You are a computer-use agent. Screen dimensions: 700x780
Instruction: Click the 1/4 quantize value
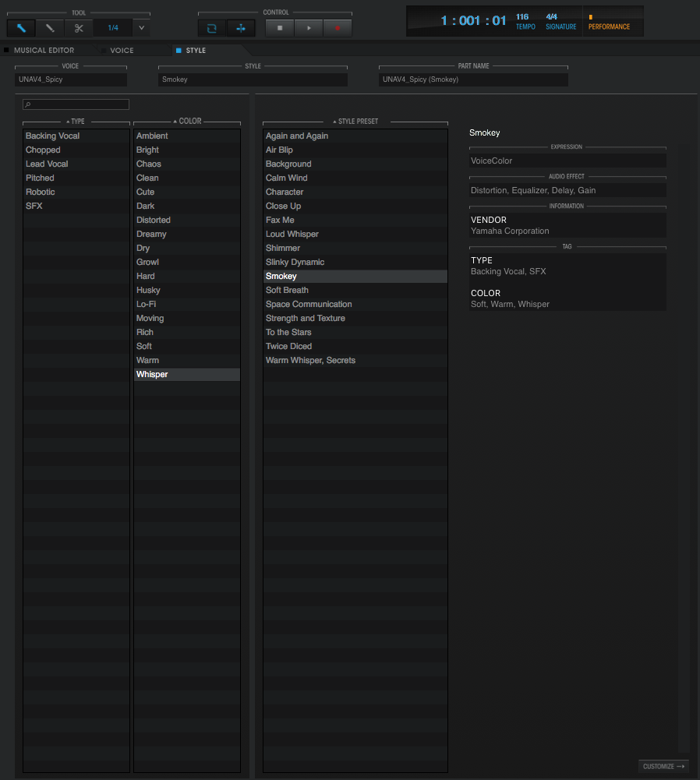[x=113, y=28]
